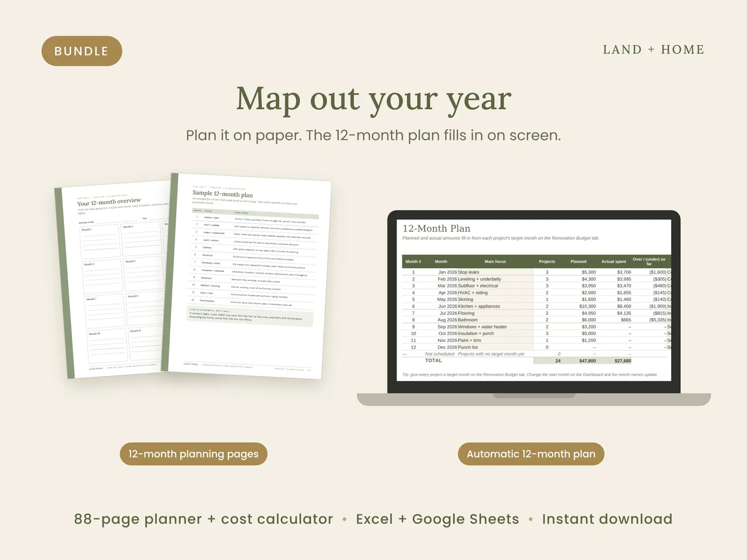The height and width of the screenshot is (560, 747).
Task: Select the "12-Month Plan" spreadsheet title
Action: tap(436, 228)
